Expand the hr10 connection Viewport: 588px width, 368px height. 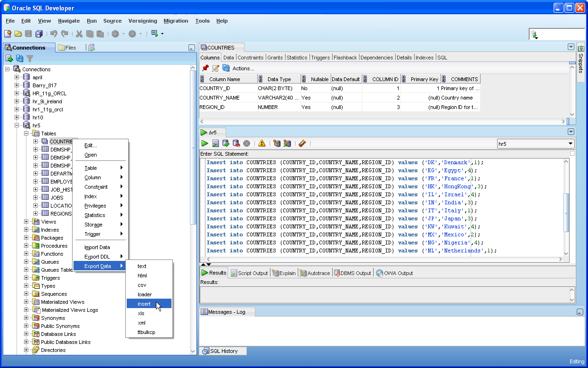[16, 117]
